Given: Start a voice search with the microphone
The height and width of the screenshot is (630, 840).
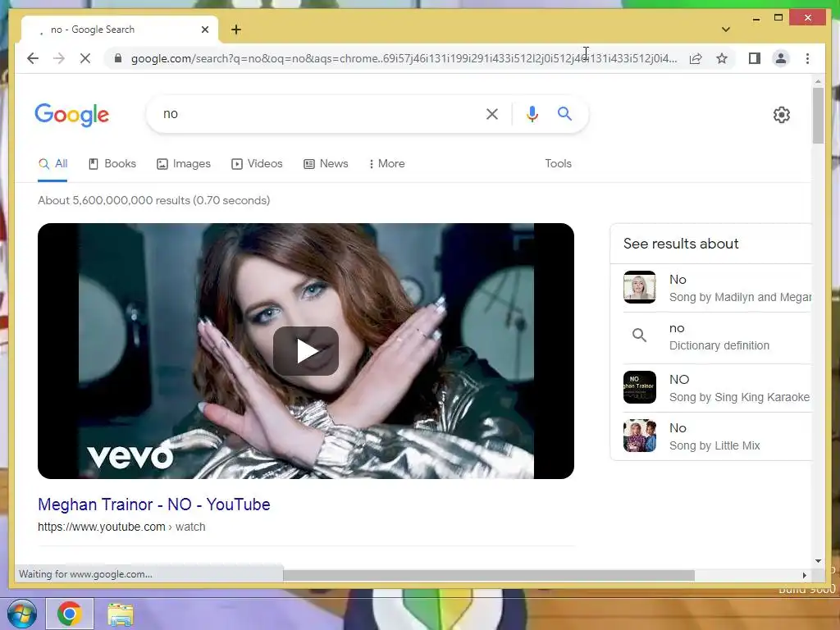Looking at the screenshot, I should point(532,113).
